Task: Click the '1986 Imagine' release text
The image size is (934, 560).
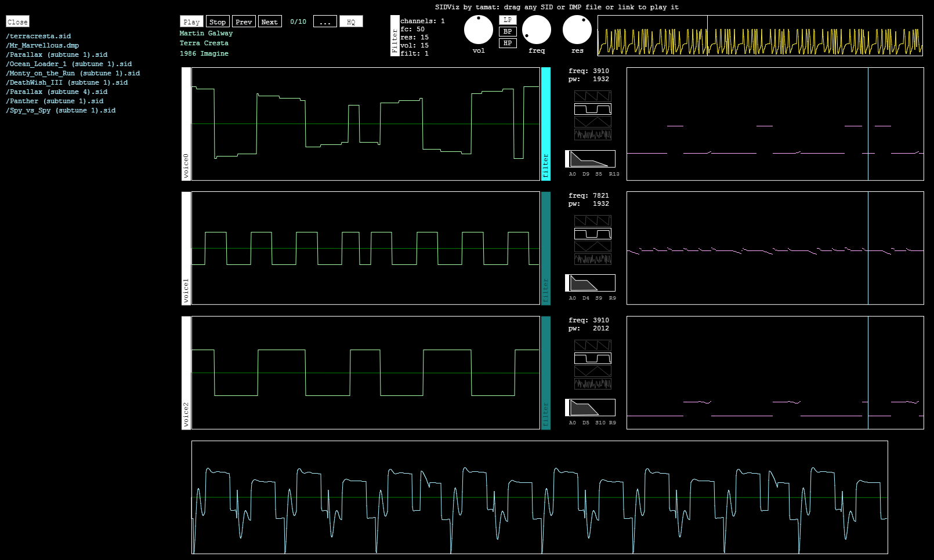Action: pyautogui.click(x=204, y=53)
